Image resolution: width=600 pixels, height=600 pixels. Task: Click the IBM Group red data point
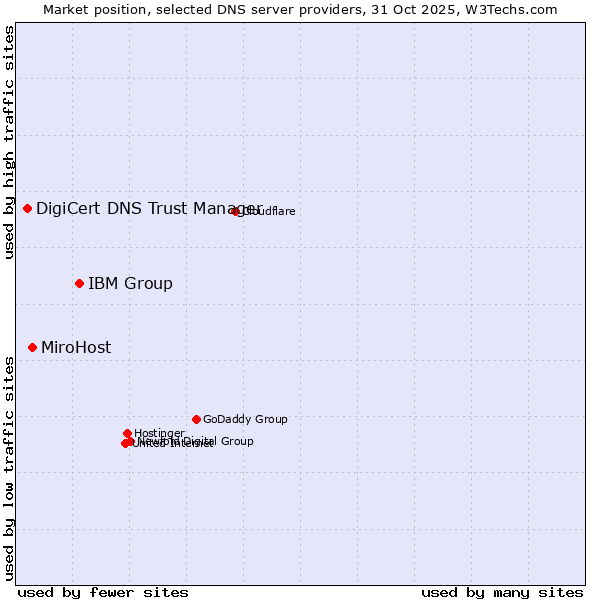point(79,283)
